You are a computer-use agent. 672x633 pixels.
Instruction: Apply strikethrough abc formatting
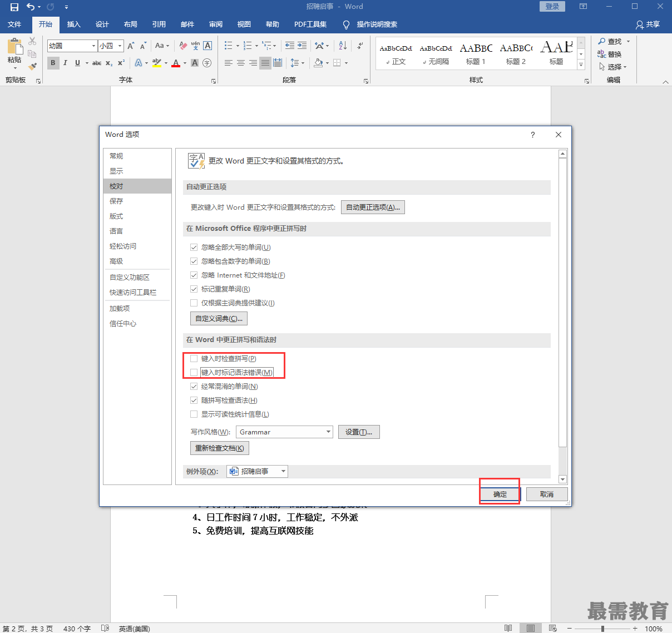[x=97, y=63]
